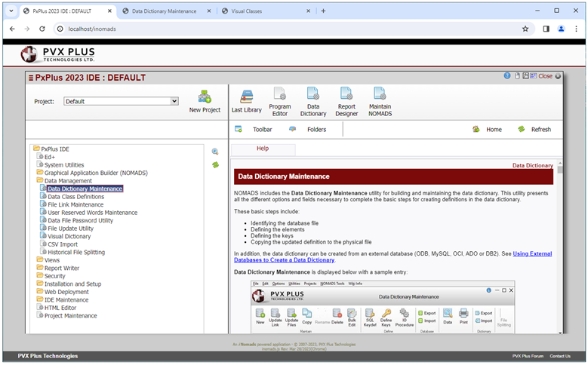Open the Data Dictionary toolbar icon
Viewport: 588px width, 365px height.
click(313, 94)
